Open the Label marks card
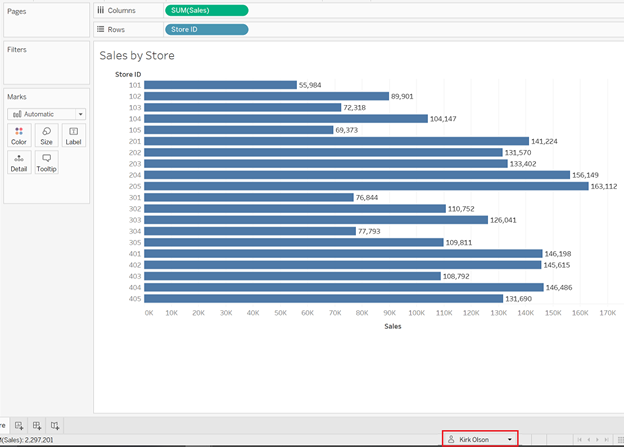624x447 pixels. click(74, 136)
